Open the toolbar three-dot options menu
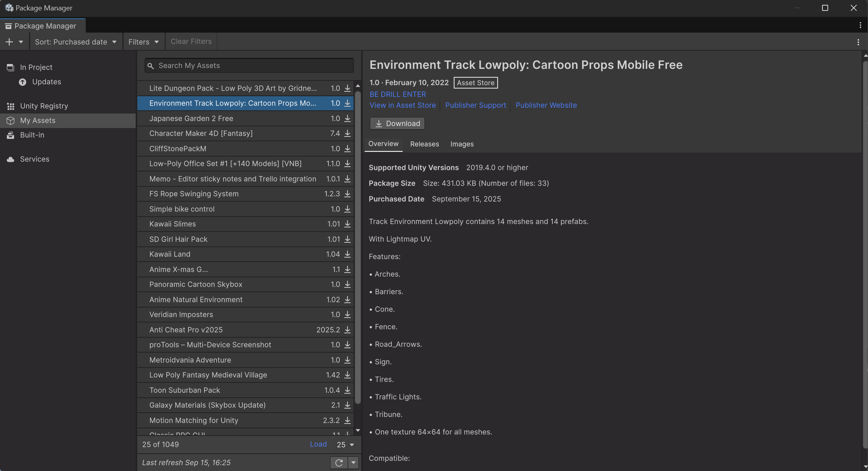This screenshot has width=868, height=471. click(x=858, y=42)
